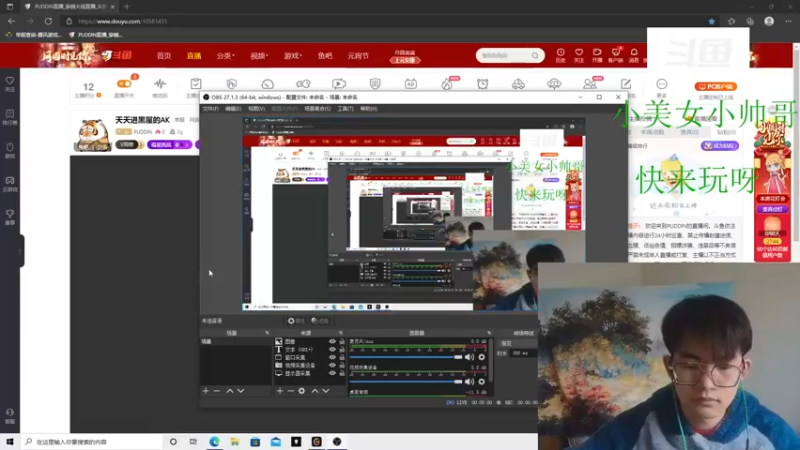Open the 编辑(E) menu in OBS
Screen dimensions: 800x450
[233, 109]
